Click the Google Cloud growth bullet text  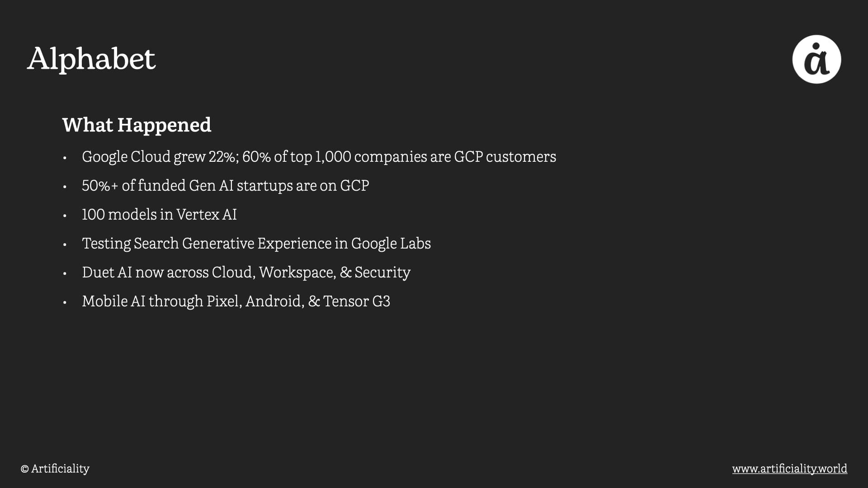(x=319, y=157)
